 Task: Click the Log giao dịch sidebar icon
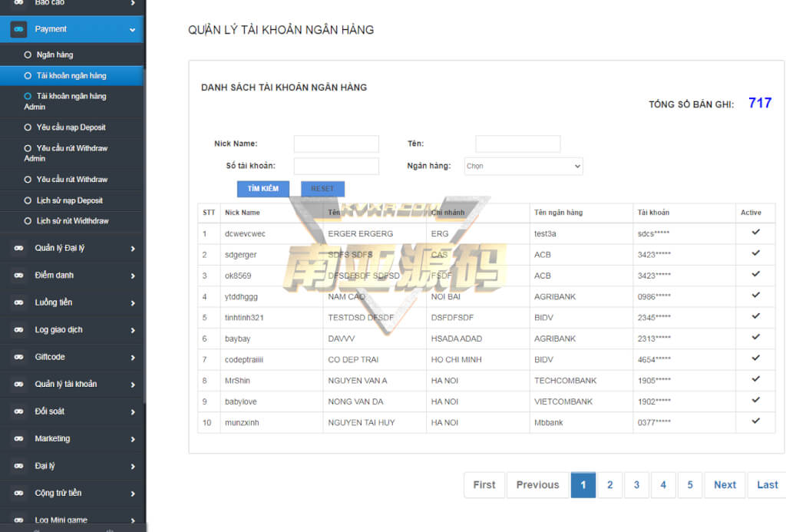18,330
